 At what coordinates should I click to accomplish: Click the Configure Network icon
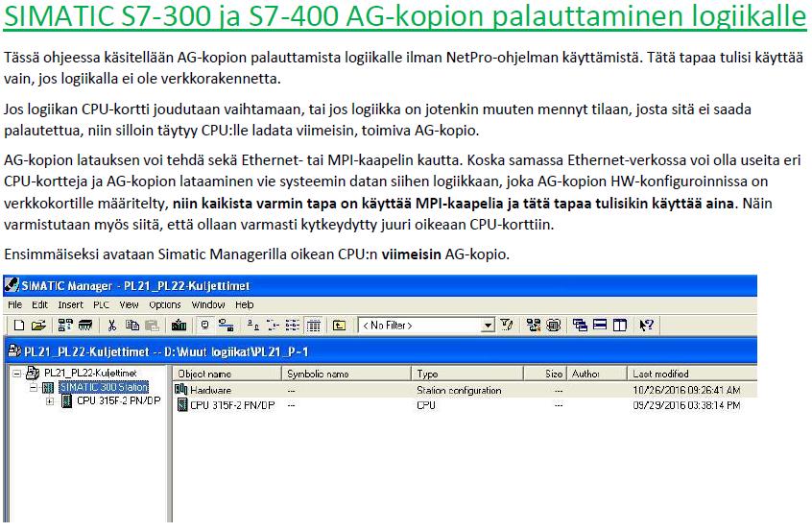tap(534, 326)
